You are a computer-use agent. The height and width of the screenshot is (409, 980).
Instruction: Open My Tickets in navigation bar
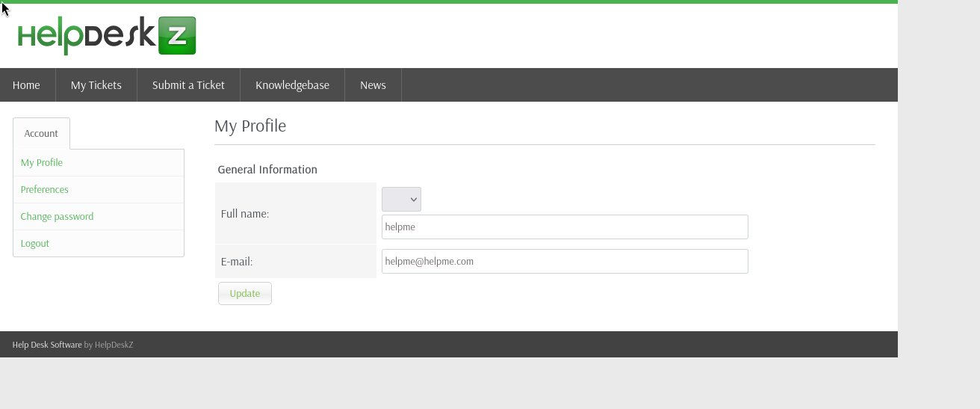pos(96,85)
